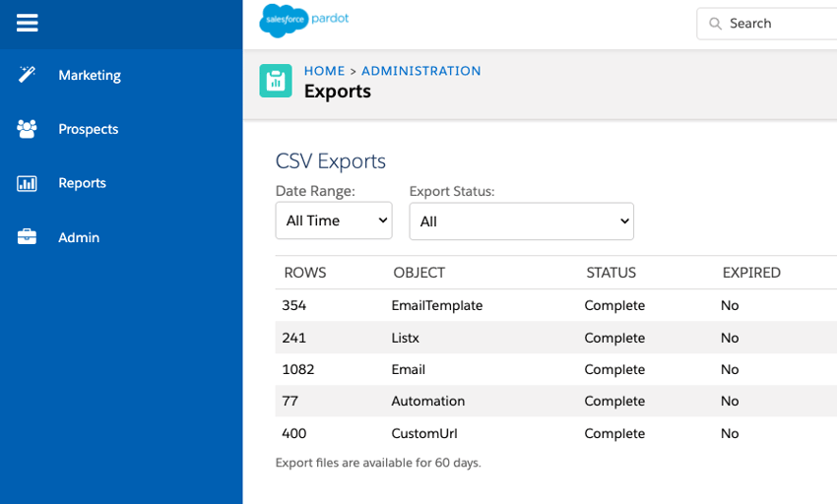Click the green Exports clipboard icon
Image resolution: width=837 pixels, height=504 pixels.
[276, 81]
